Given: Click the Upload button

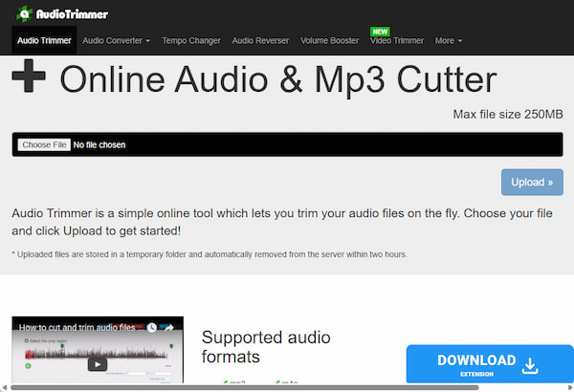Looking at the screenshot, I should pos(532,182).
